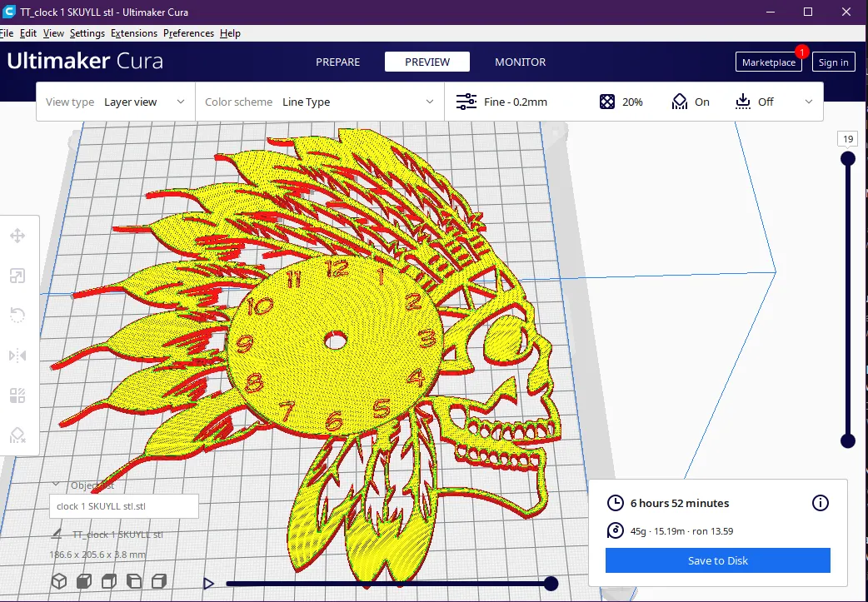Select the Scale tool icon
The height and width of the screenshot is (602, 868).
17,276
